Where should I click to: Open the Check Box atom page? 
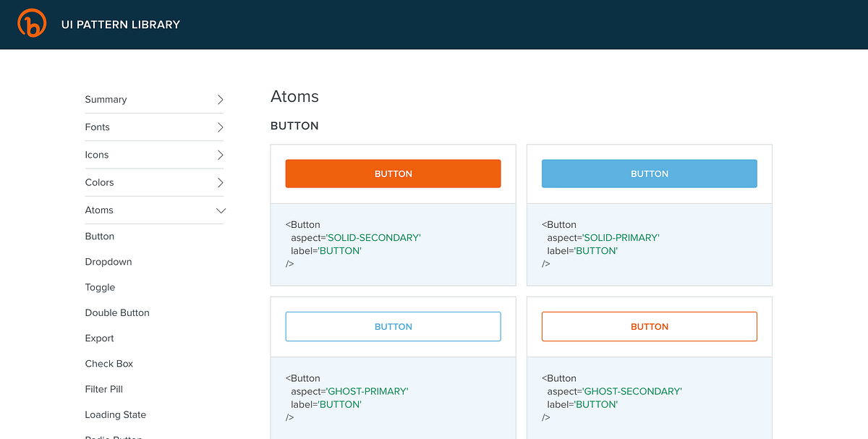tap(109, 364)
